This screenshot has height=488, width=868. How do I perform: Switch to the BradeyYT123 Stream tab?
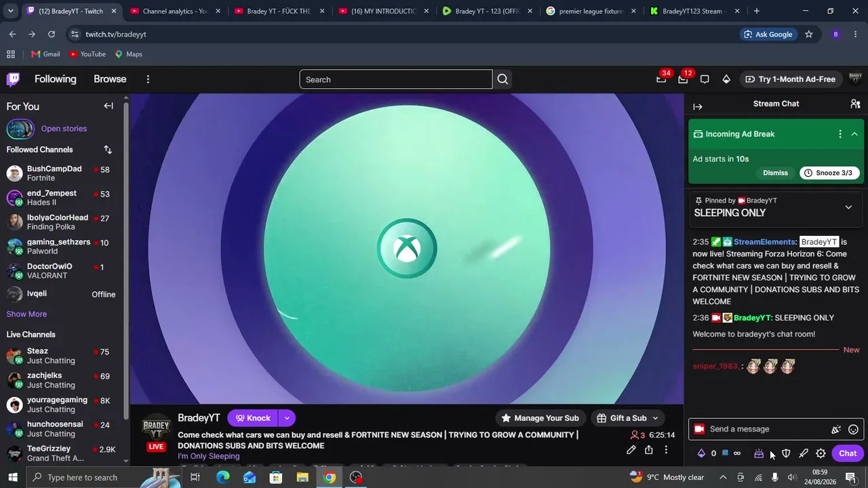(x=694, y=11)
